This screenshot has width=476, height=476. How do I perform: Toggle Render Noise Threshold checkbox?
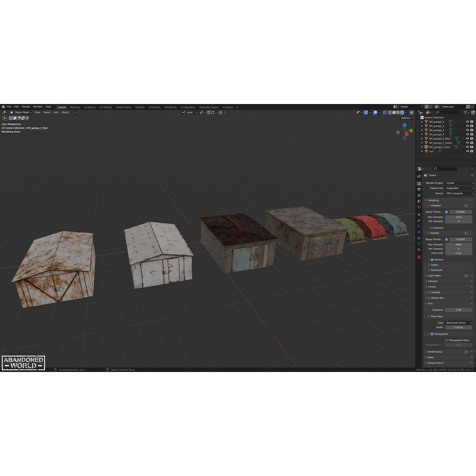[446, 239]
